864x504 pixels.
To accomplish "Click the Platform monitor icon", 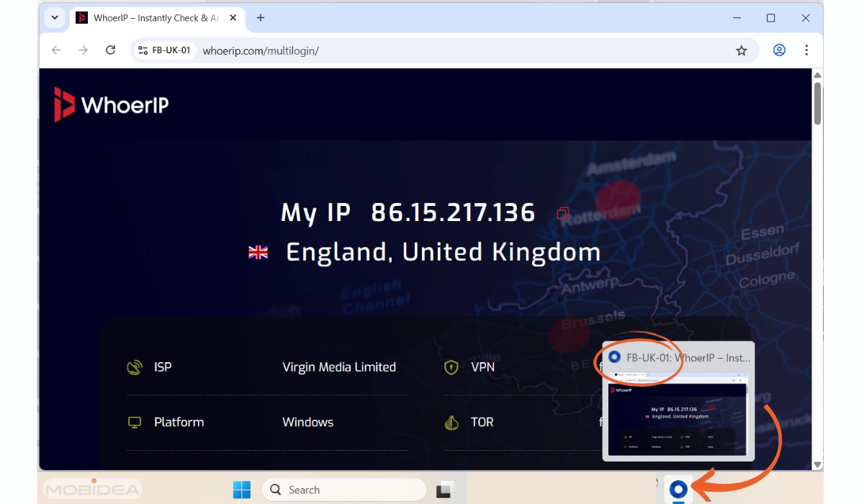I will tap(134, 422).
